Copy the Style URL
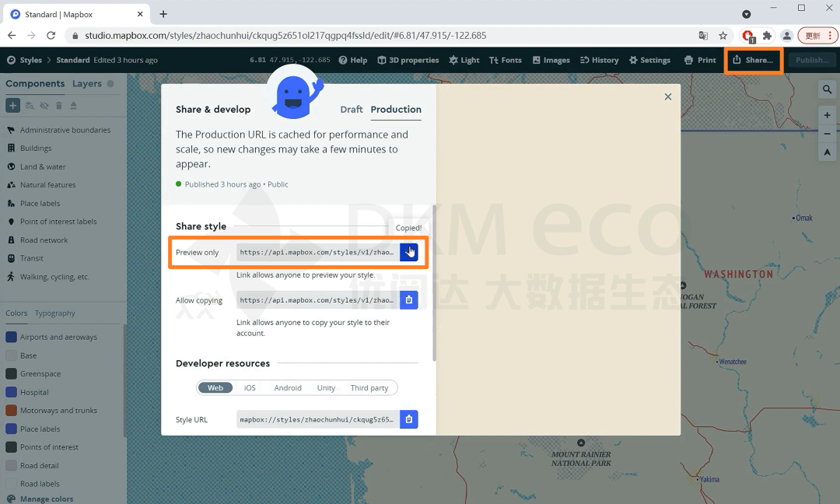The image size is (840, 504). (409, 419)
